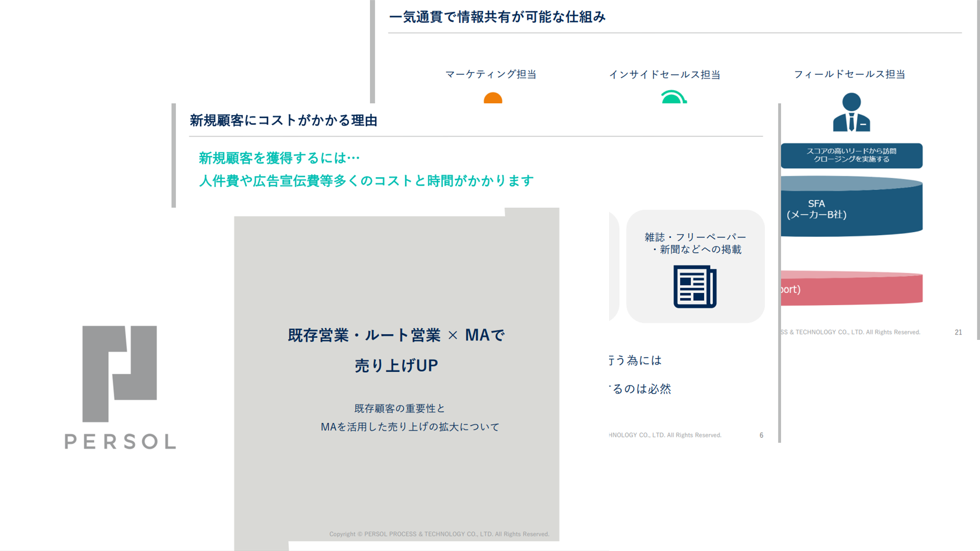
Task: Click the 既存営業・ルート営業 × MA title text
Action: click(x=395, y=336)
